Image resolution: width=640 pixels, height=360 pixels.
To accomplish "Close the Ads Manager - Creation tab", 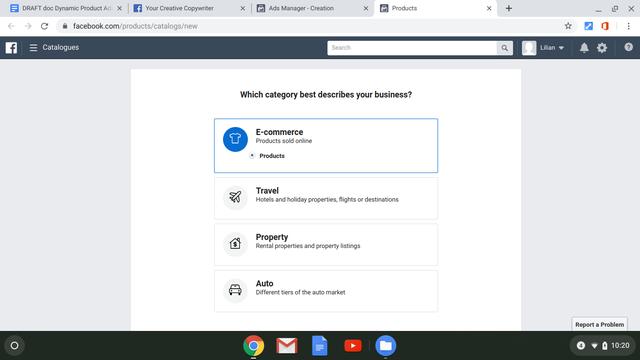I will (366, 8).
